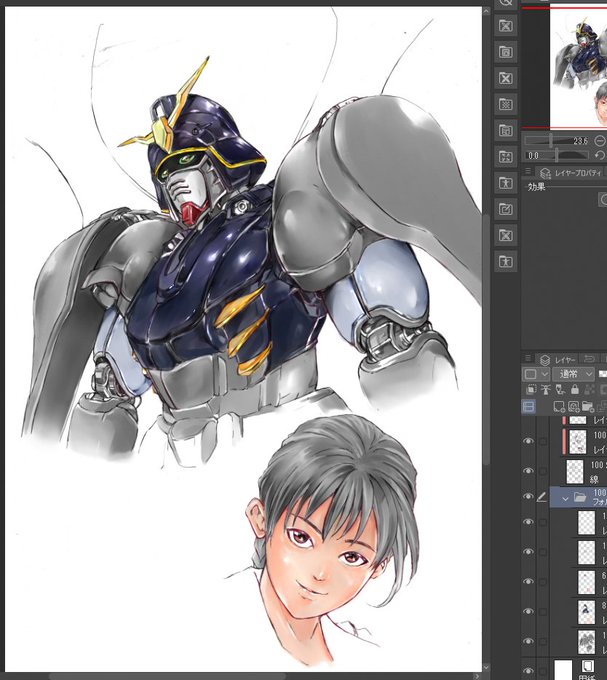
Task: Toggle the two-pane layer view icon
Action: [x=529, y=407]
